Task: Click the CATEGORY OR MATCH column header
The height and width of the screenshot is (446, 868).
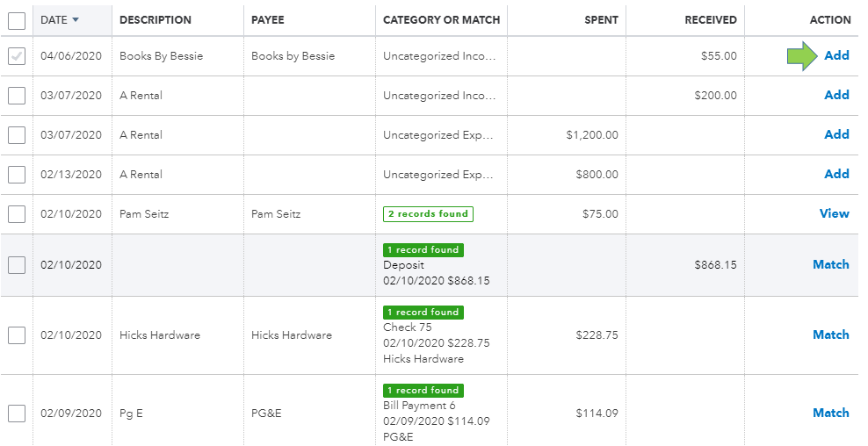Action: 441,20
